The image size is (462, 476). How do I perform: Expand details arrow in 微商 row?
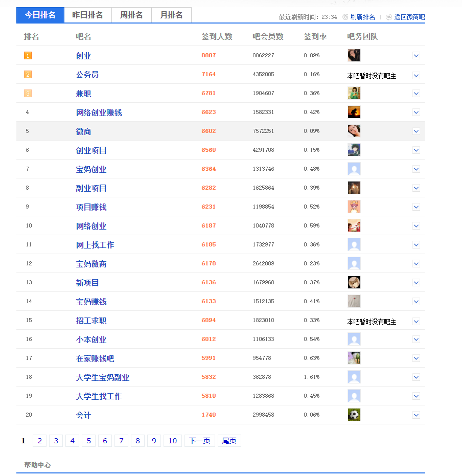[416, 131]
